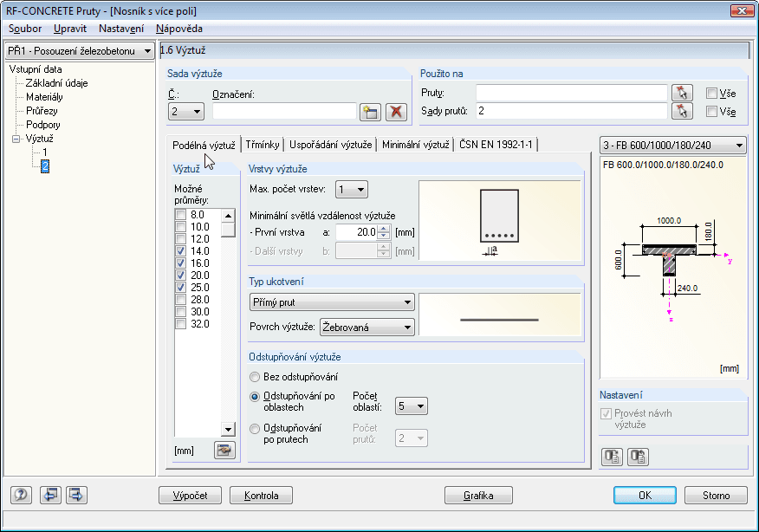Cancel with the Storno button
This screenshot has width=759, height=532.
[x=716, y=496]
